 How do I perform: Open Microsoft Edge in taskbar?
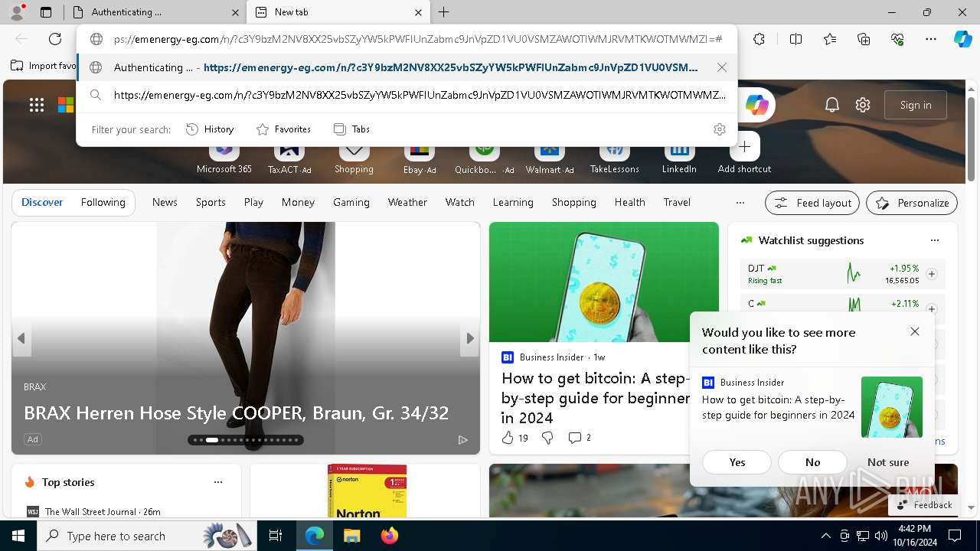click(x=315, y=536)
